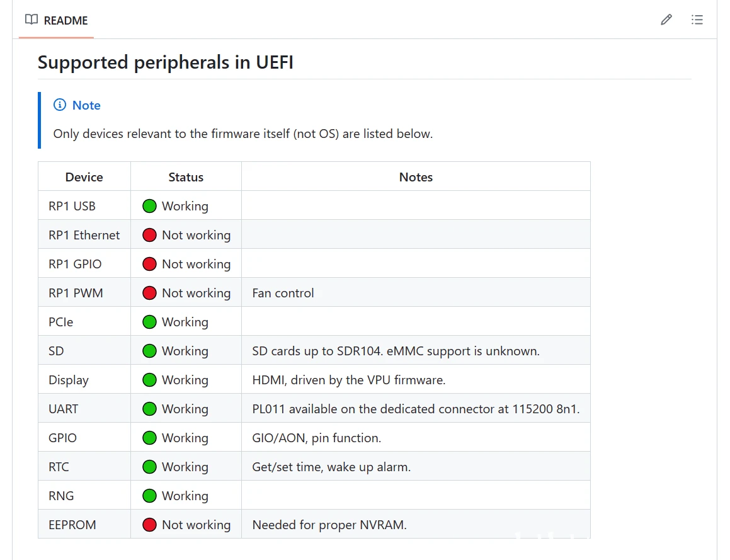The image size is (730, 560).
Task: Click the README book icon
Action: [31, 20]
